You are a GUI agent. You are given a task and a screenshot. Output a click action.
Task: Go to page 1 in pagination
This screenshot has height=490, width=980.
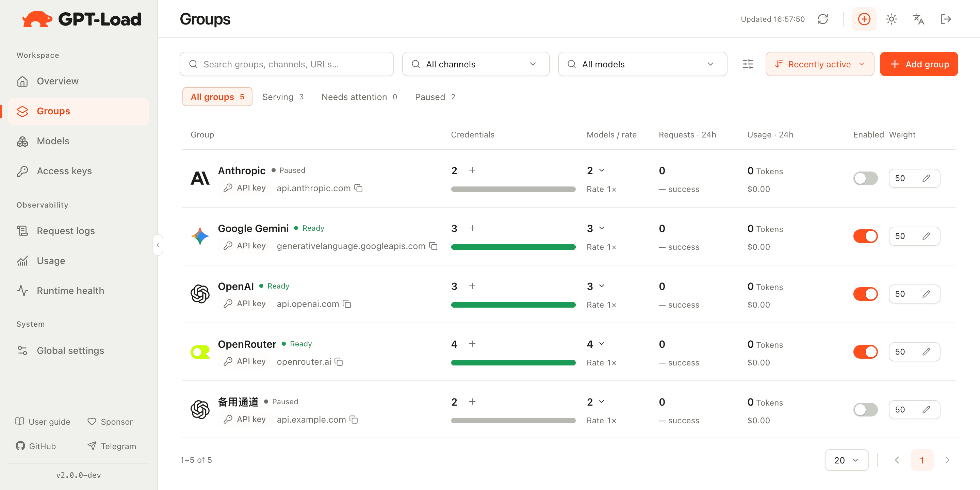click(922, 460)
